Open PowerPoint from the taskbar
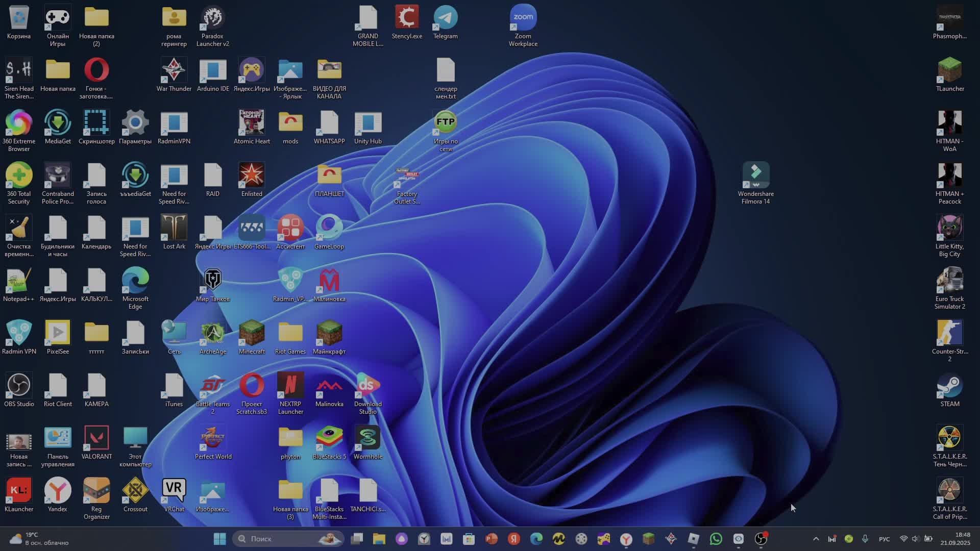Viewport: 980px width, 551px height. click(491, 539)
